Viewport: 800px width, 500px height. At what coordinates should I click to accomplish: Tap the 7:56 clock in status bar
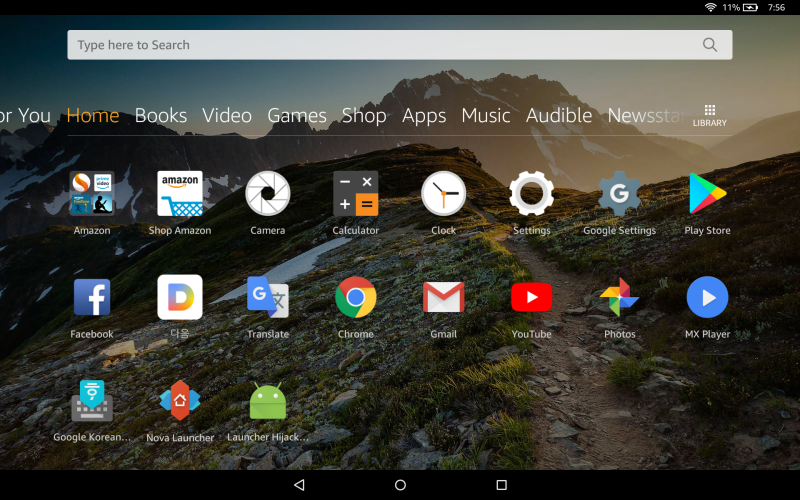[777, 7]
